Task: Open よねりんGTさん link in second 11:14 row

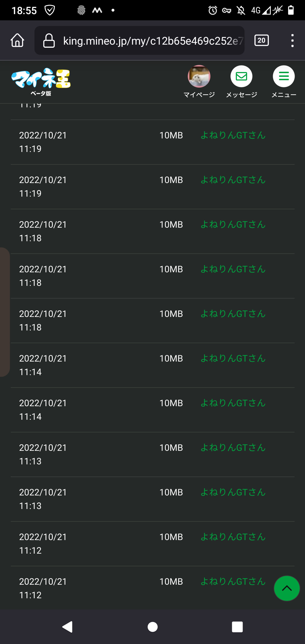Action: pos(233,403)
